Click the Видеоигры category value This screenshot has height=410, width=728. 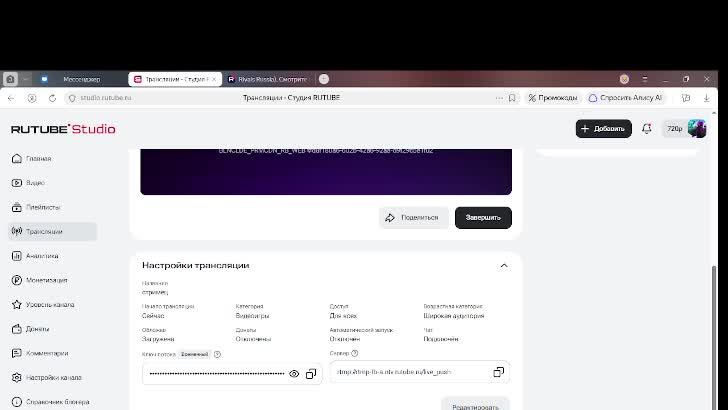click(x=253, y=316)
